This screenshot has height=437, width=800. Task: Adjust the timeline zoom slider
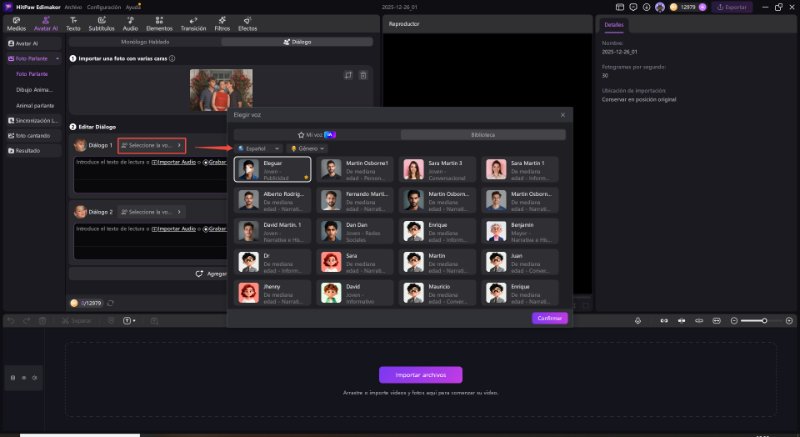coord(765,320)
